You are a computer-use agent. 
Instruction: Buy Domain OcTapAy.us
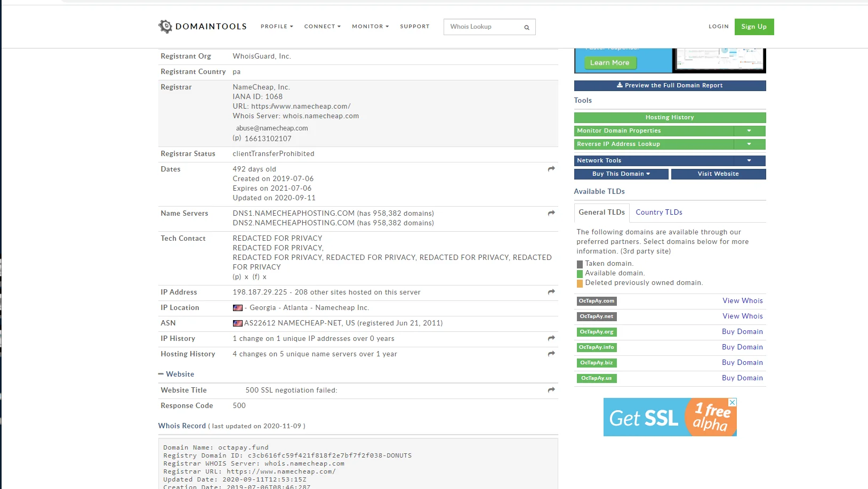point(742,378)
